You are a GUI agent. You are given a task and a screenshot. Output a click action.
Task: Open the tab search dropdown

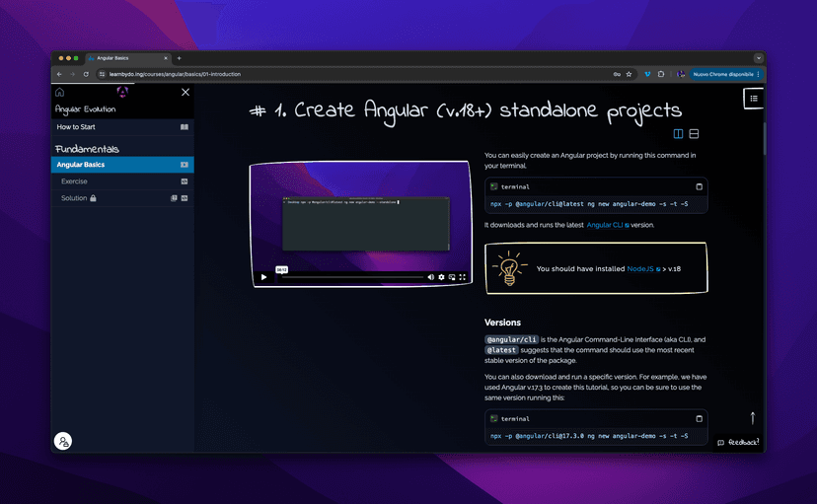[x=758, y=58]
